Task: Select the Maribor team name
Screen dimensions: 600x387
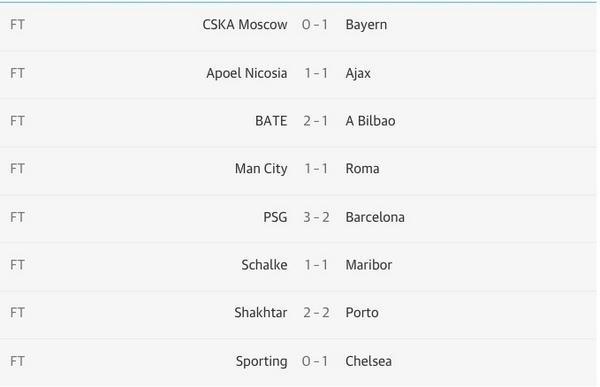Action: tap(369, 265)
